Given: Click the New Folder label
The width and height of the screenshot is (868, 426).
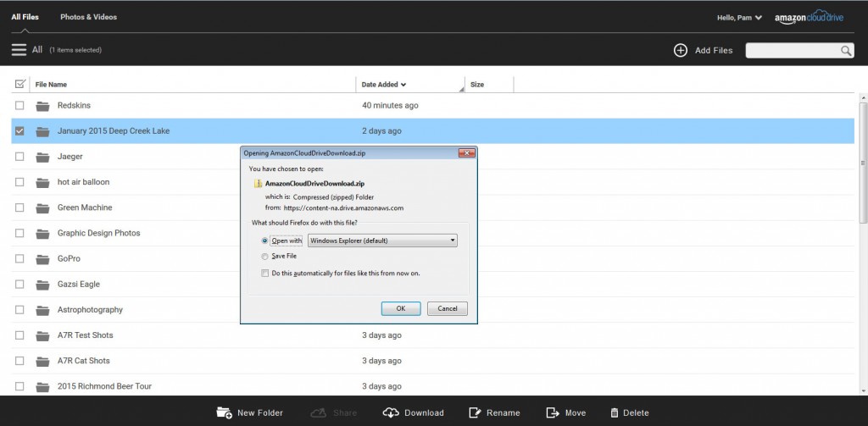Looking at the screenshot, I should coord(260,412).
